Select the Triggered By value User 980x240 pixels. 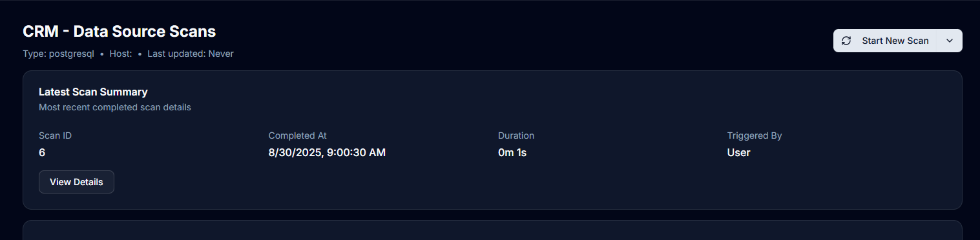[738, 153]
